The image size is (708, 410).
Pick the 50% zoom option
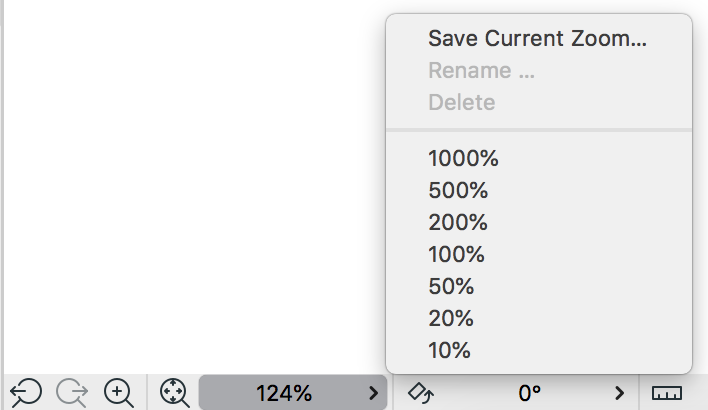451,286
